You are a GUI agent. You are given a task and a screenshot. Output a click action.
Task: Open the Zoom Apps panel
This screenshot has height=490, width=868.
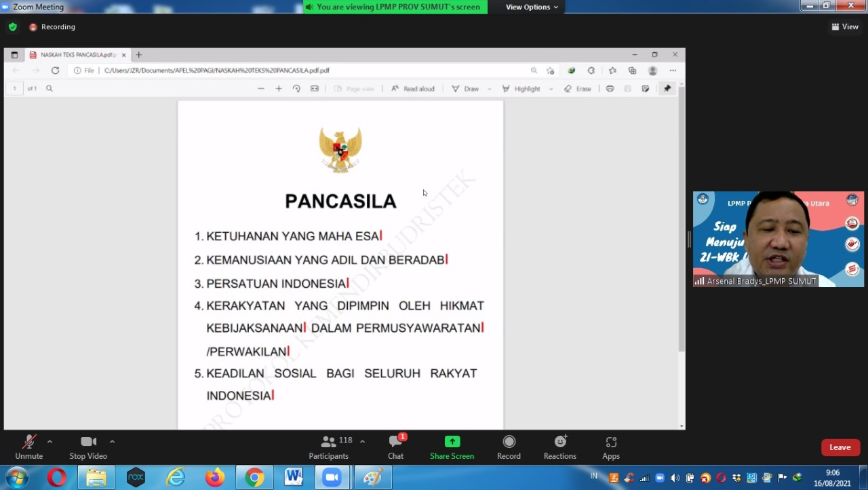tap(611, 447)
